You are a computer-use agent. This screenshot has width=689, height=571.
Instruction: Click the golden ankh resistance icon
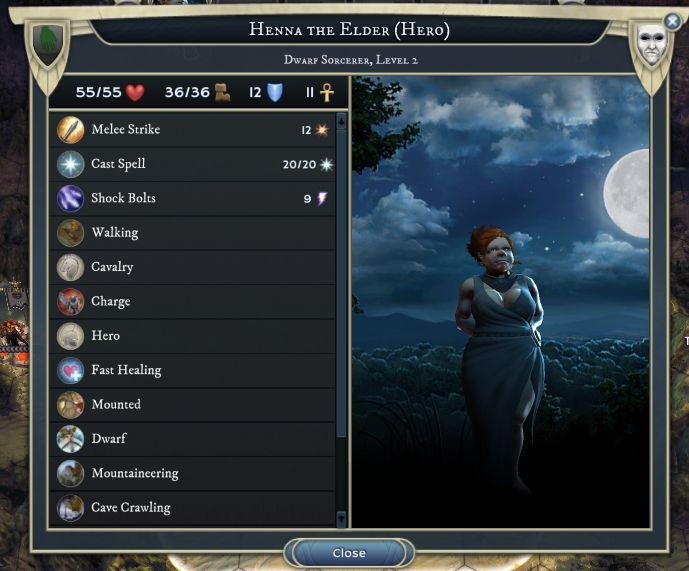point(326,92)
